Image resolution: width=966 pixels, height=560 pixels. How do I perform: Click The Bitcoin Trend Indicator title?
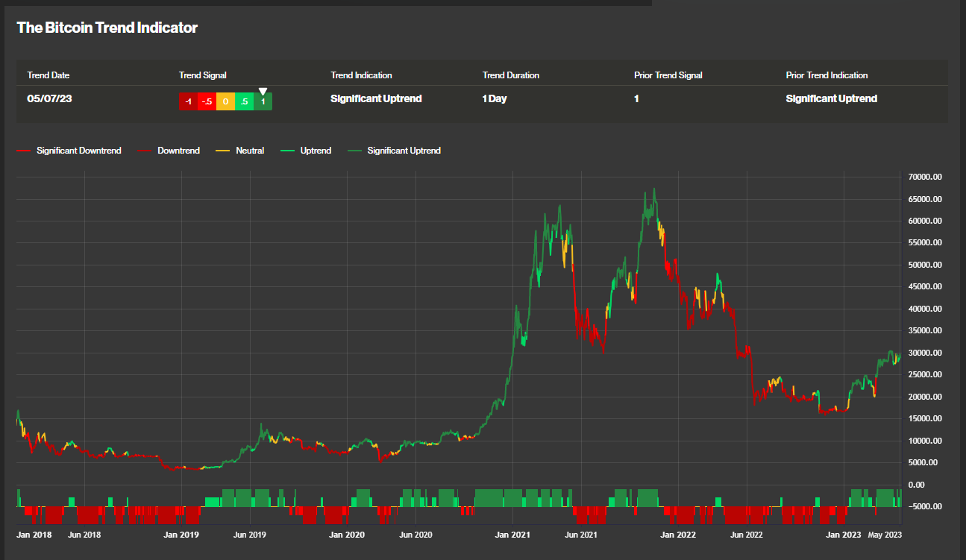click(107, 28)
